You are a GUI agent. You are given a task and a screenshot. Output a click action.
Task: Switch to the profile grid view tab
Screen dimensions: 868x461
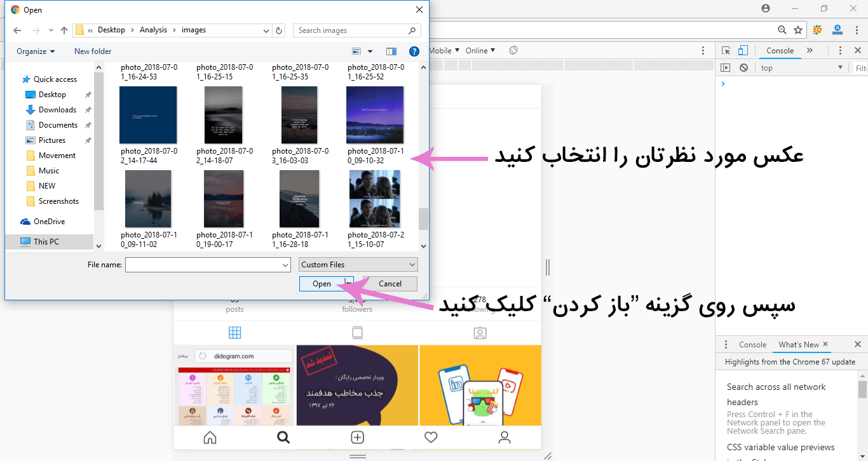click(x=234, y=332)
